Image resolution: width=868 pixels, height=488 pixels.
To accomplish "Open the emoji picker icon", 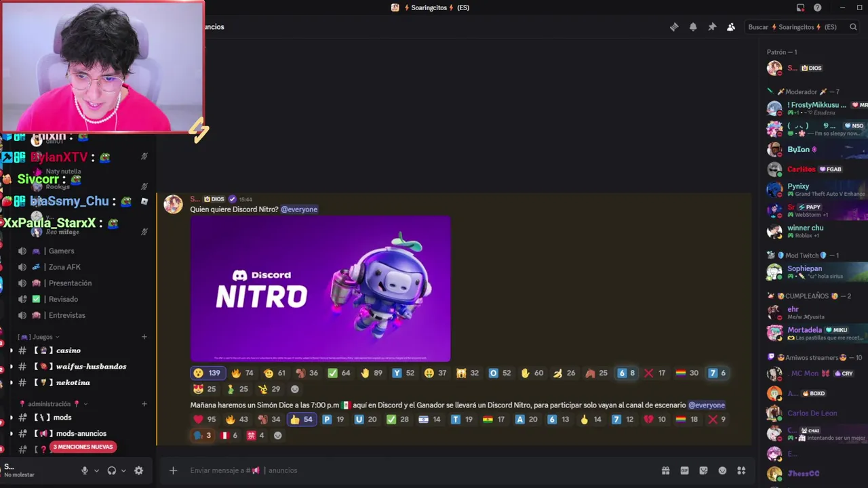I will pyautogui.click(x=722, y=470).
